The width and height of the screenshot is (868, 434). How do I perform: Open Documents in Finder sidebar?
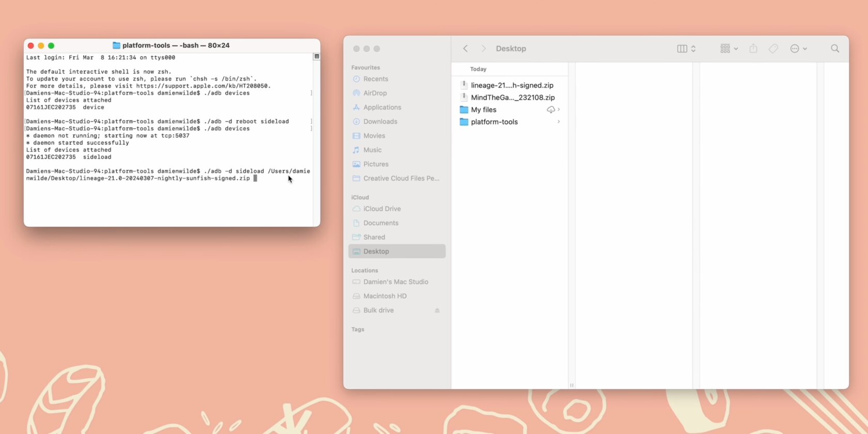397,223
